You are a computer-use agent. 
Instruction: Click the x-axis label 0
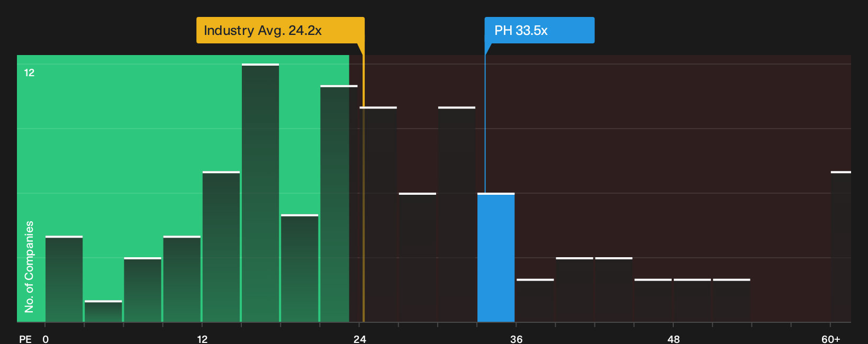46,339
